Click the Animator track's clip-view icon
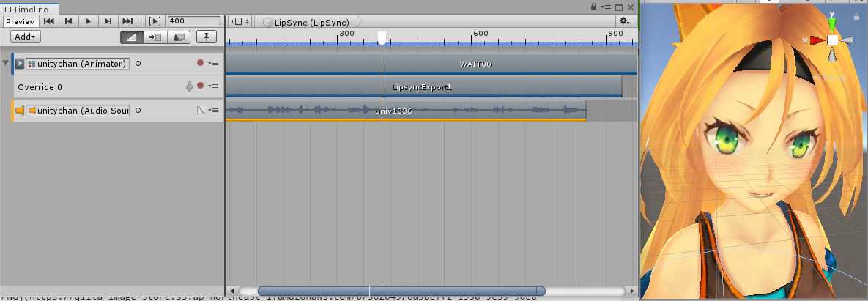 tap(19, 64)
